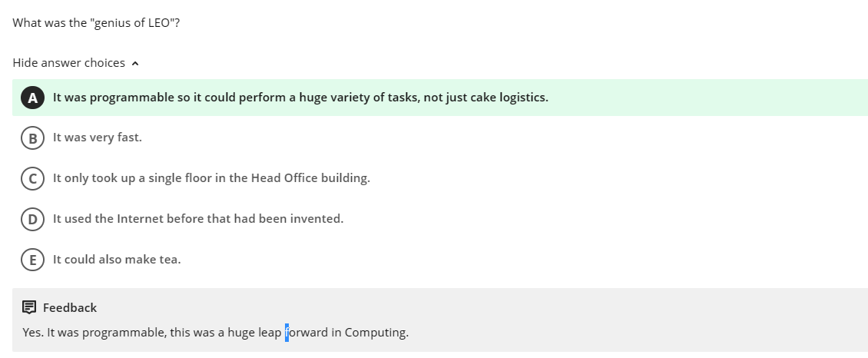This screenshot has width=868, height=358.
Task: Pick the single floor Head Office answer
Action: tap(211, 178)
